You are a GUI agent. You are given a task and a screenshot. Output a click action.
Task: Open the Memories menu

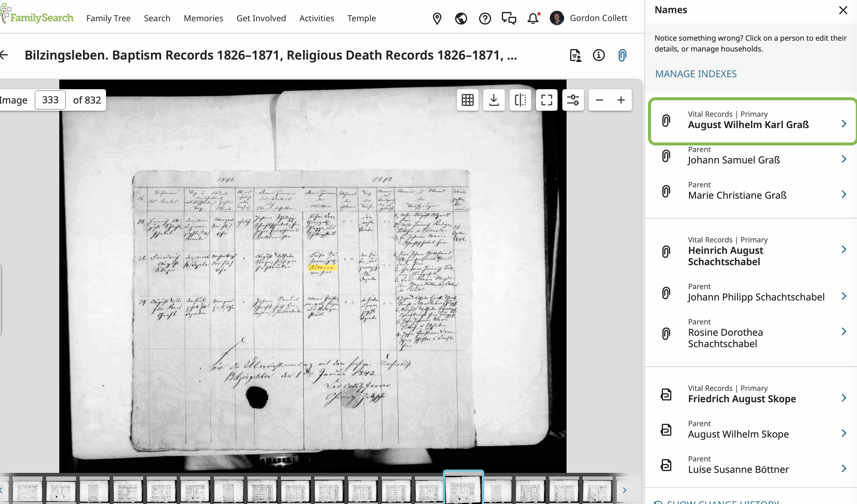click(x=203, y=18)
